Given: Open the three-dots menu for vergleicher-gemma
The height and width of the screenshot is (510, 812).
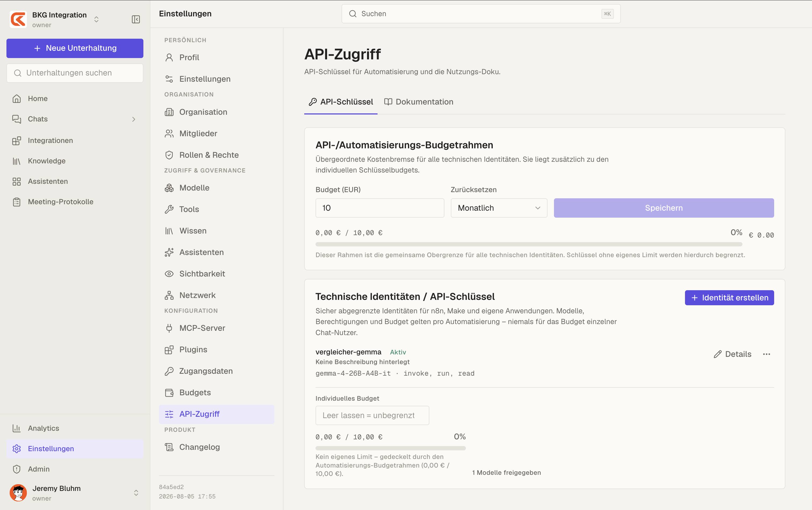Looking at the screenshot, I should (x=767, y=354).
